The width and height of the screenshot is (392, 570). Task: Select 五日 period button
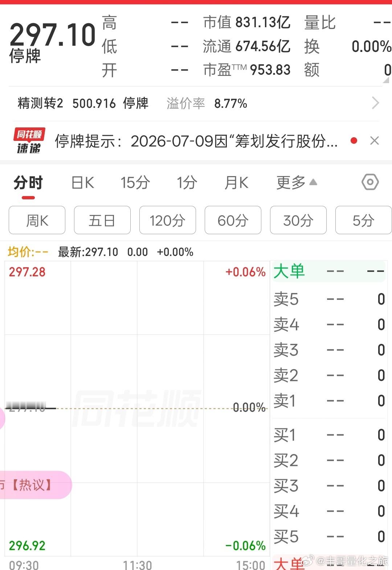pos(102,220)
